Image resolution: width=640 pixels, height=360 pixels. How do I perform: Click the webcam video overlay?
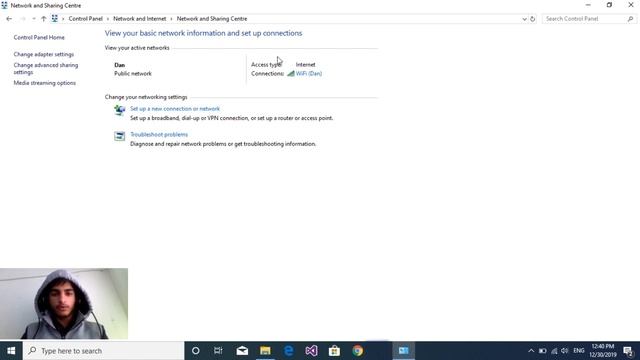pos(64,304)
